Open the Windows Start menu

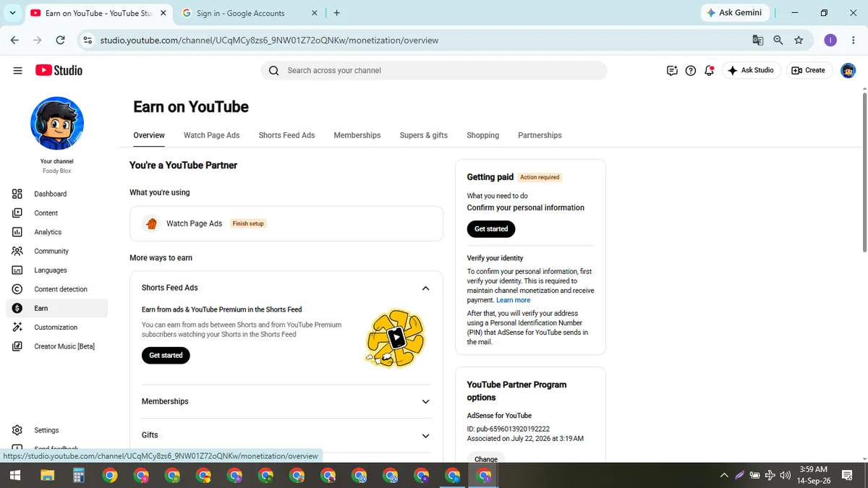point(14,476)
